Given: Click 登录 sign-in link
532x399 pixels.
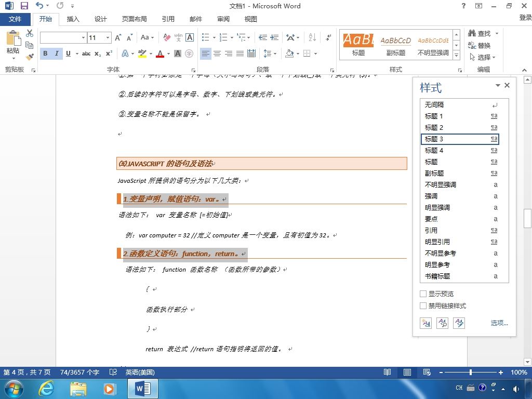Looking at the screenshot, I should (x=525, y=17).
